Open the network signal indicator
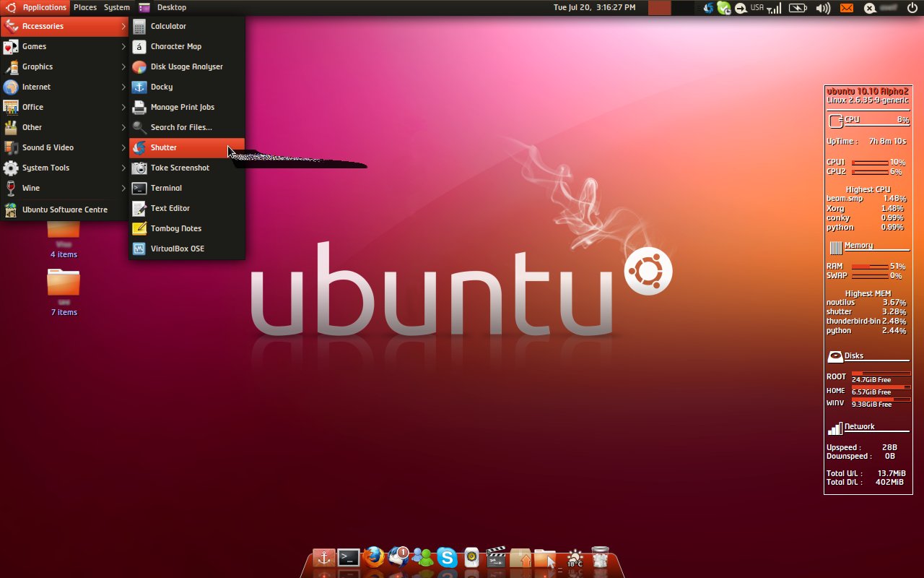Image resolution: width=924 pixels, height=578 pixels. click(x=774, y=8)
